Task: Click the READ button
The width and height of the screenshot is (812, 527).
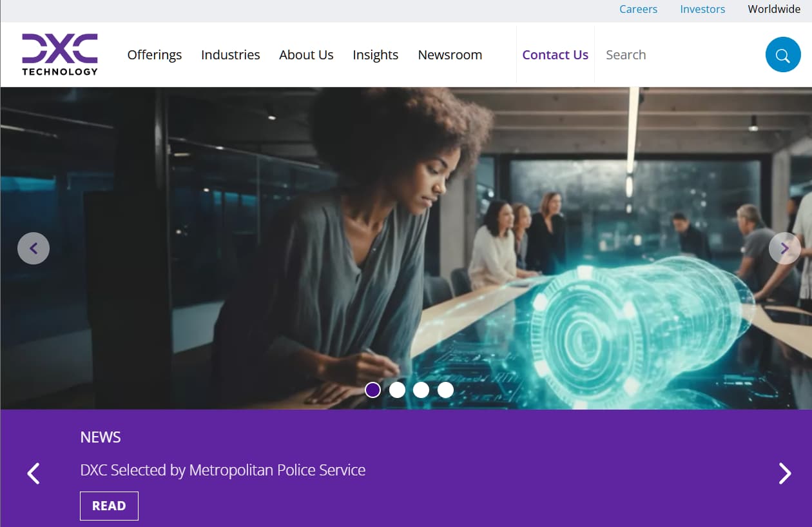Action: 109,506
